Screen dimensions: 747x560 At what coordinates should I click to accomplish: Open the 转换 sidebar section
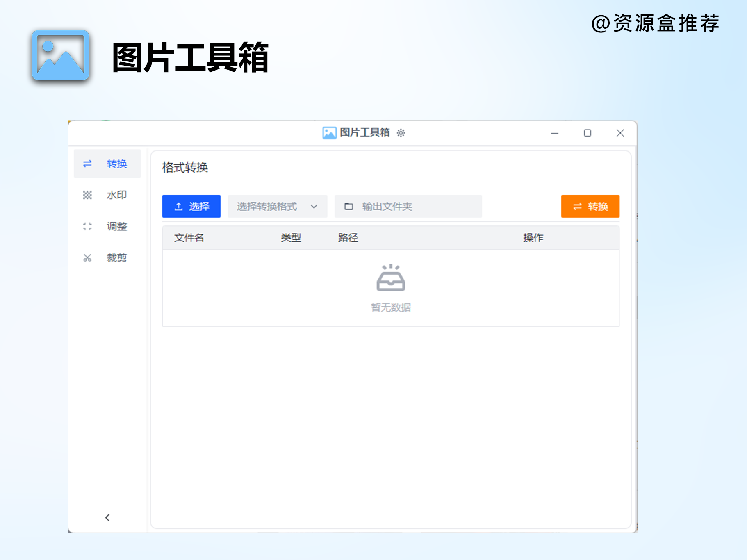107,164
